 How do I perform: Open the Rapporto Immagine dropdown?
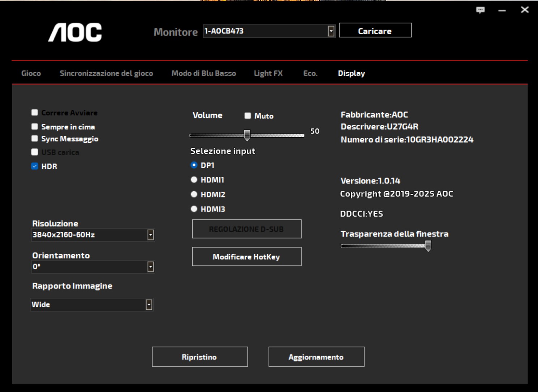tap(149, 305)
